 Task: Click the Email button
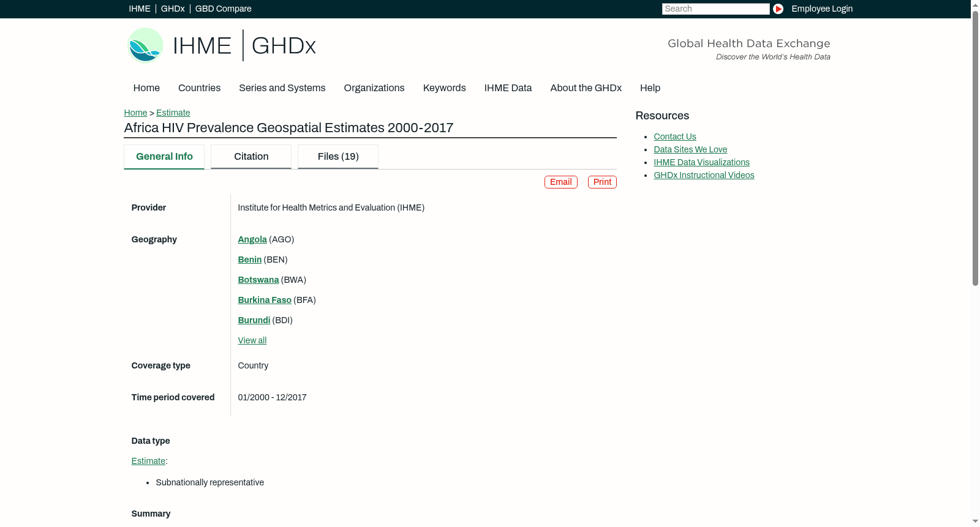tap(561, 182)
